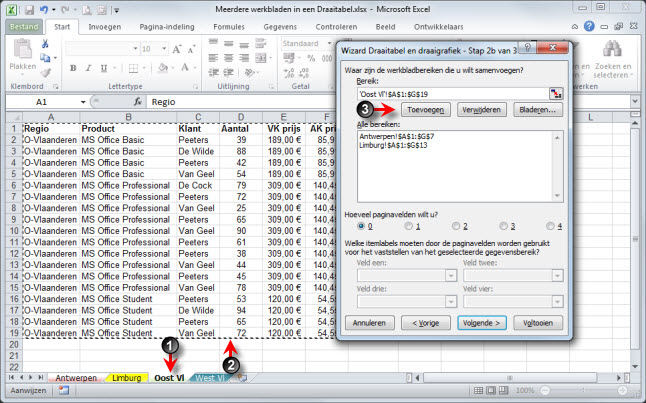This screenshot has height=403, width=646.
Task: Open the Veld twee dropdown
Action: click(557, 275)
